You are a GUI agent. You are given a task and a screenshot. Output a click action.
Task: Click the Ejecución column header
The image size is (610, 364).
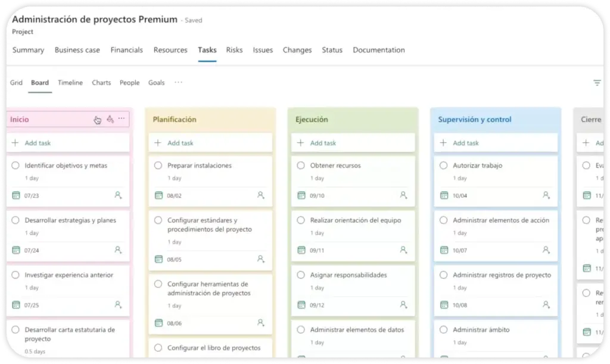312,119
